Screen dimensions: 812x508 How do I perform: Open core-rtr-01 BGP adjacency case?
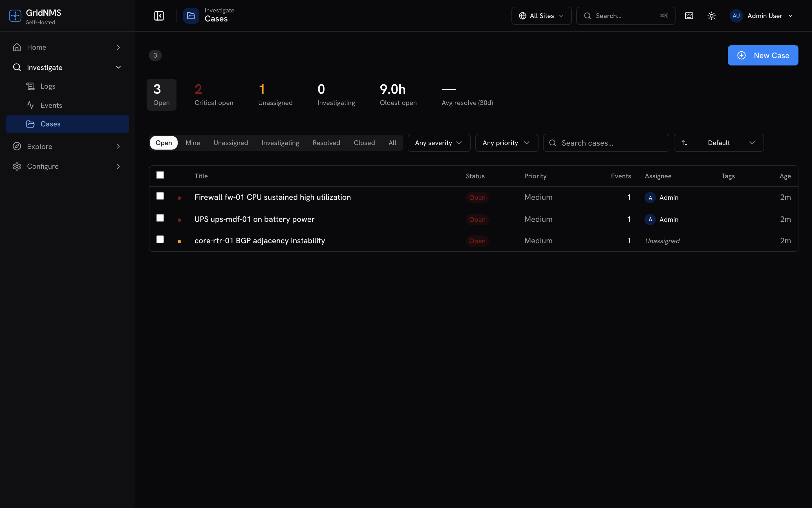pos(260,240)
